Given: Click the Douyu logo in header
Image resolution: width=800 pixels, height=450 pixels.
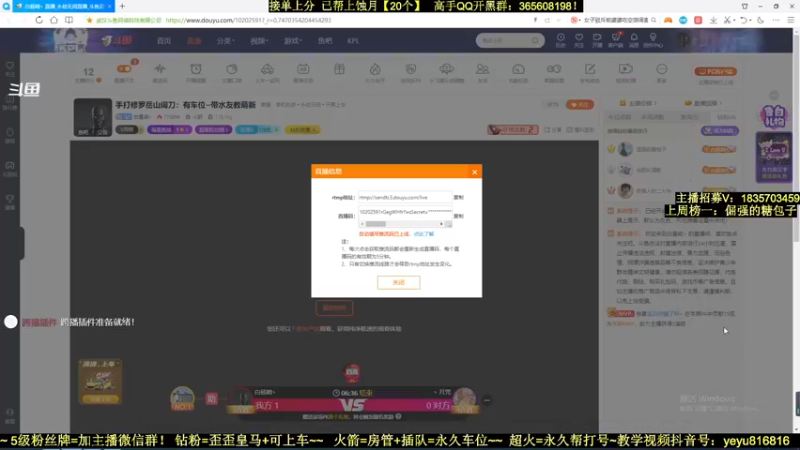Looking at the screenshot, I should pos(117,40).
